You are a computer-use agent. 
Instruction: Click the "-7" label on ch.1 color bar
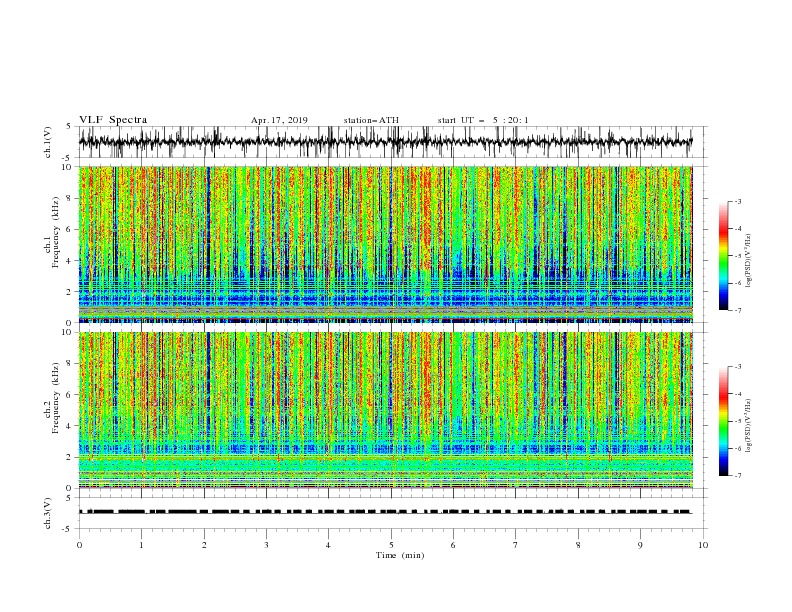738,310
